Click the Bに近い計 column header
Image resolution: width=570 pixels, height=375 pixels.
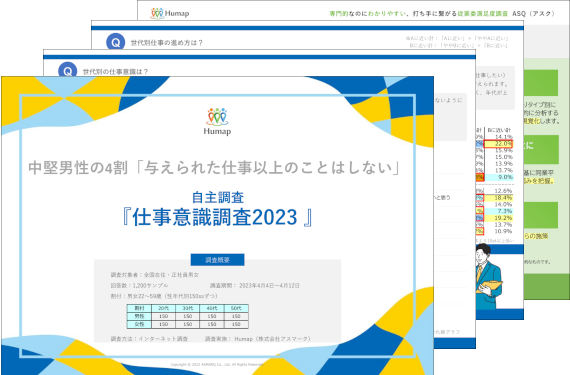click(499, 130)
